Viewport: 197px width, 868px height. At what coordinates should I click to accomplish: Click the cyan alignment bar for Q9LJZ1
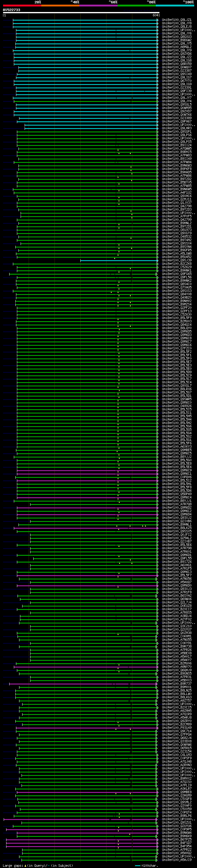pyautogui.click(x=86, y=20)
